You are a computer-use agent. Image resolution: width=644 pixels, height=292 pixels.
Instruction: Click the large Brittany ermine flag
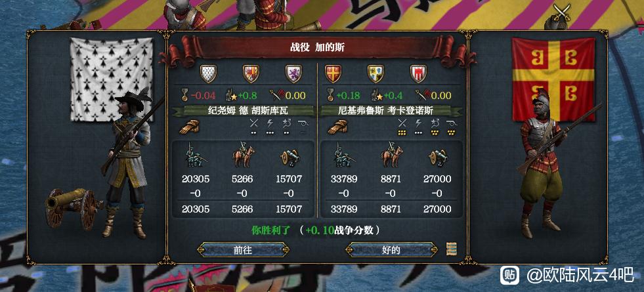coord(112,79)
